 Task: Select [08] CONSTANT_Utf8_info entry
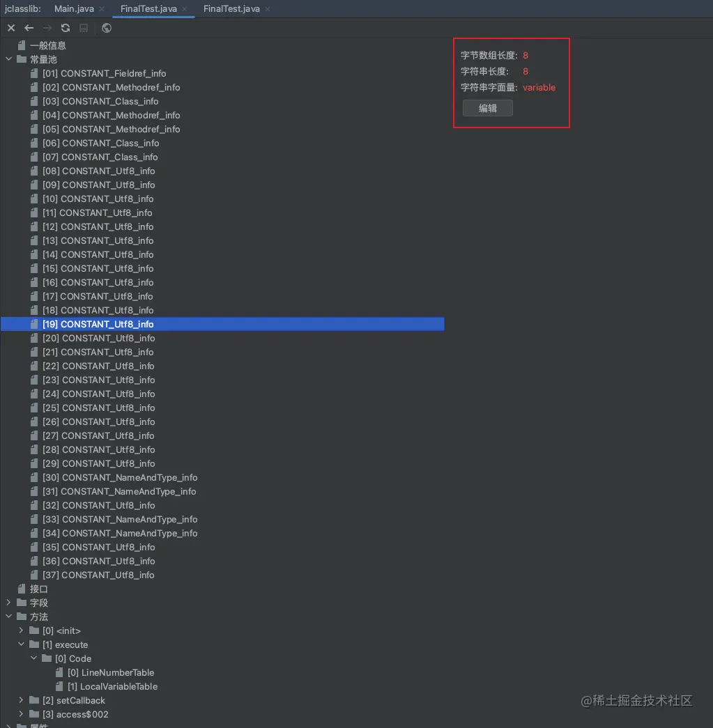[x=98, y=171]
